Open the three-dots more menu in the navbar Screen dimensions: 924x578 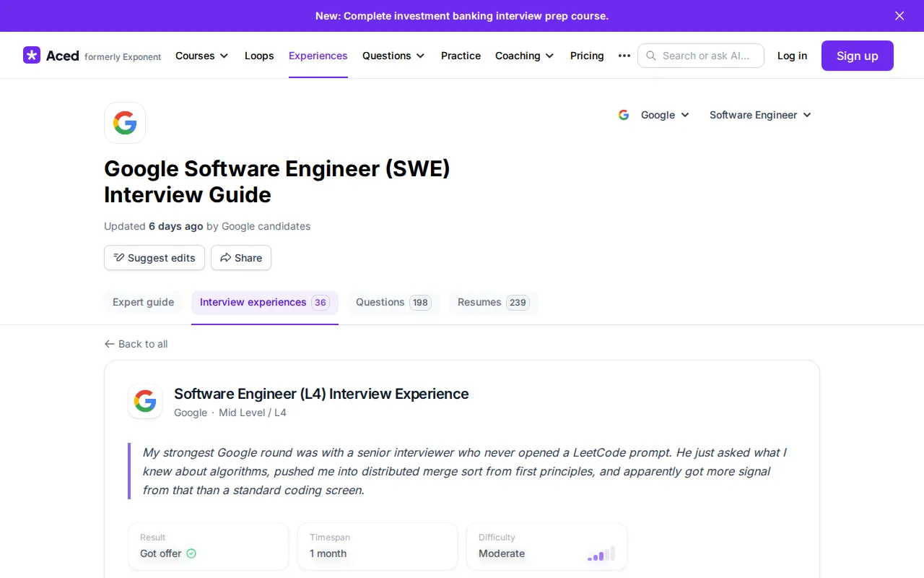pyautogui.click(x=624, y=56)
